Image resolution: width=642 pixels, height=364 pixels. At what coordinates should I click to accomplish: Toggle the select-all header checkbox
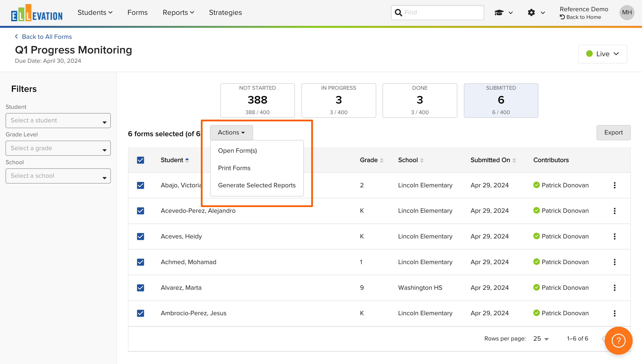point(141,160)
